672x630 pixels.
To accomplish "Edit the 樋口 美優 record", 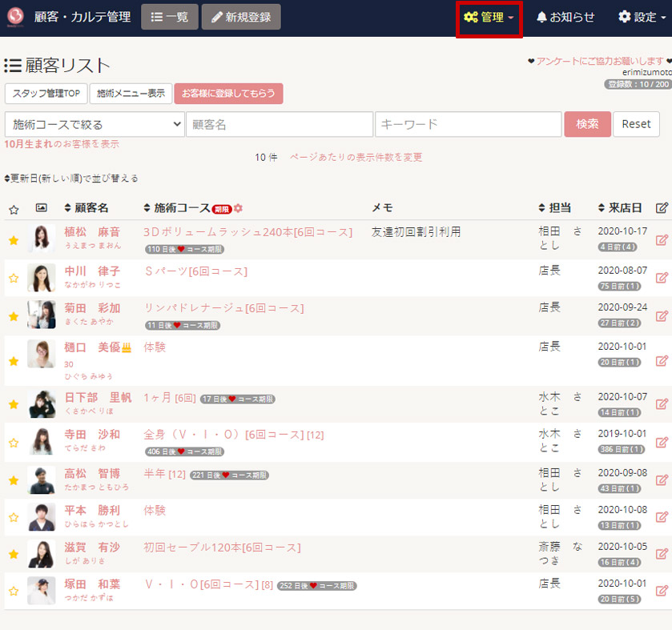I will (662, 361).
